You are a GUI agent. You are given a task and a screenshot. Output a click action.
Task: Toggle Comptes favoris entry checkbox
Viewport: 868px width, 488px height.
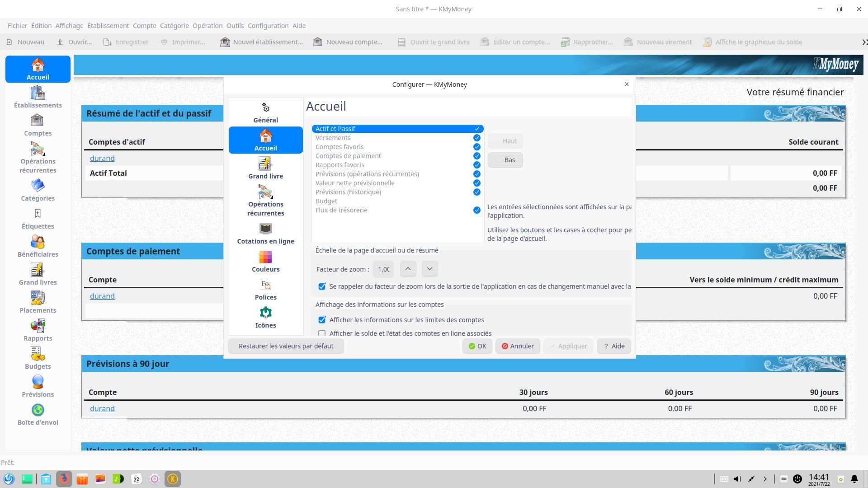click(x=476, y=147)
